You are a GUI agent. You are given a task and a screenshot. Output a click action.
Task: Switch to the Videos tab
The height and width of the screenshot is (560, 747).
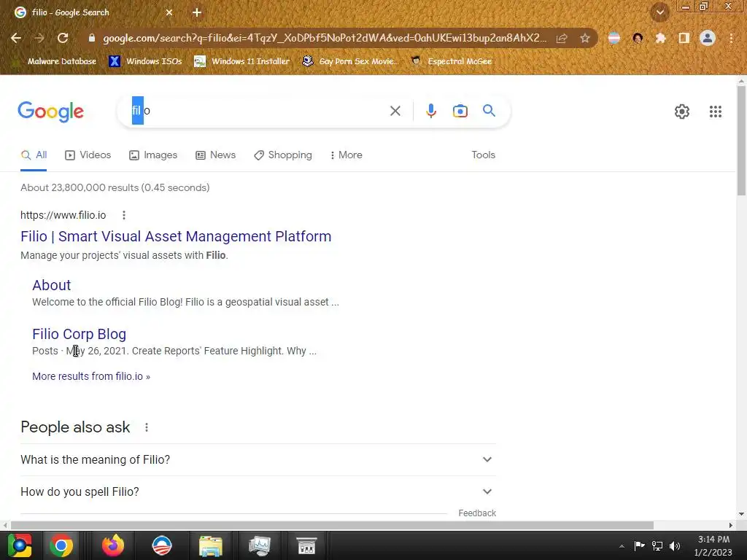88,155
